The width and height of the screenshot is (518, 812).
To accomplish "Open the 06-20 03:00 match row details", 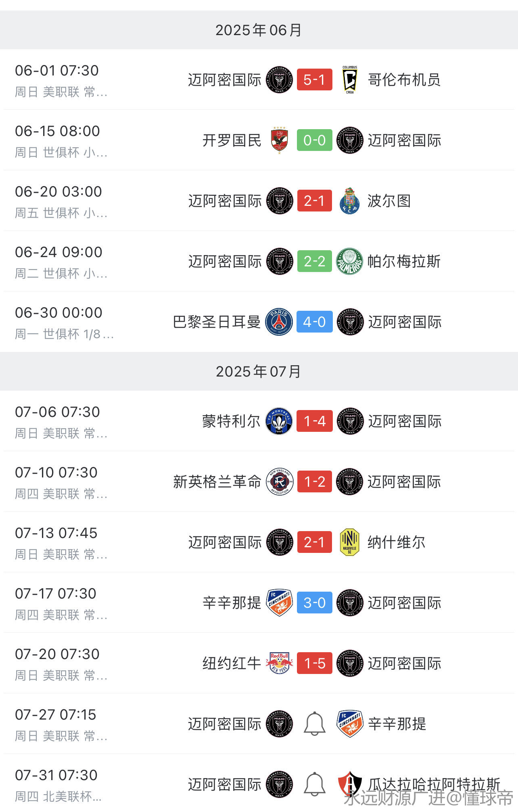I will (x=259, y=201).
